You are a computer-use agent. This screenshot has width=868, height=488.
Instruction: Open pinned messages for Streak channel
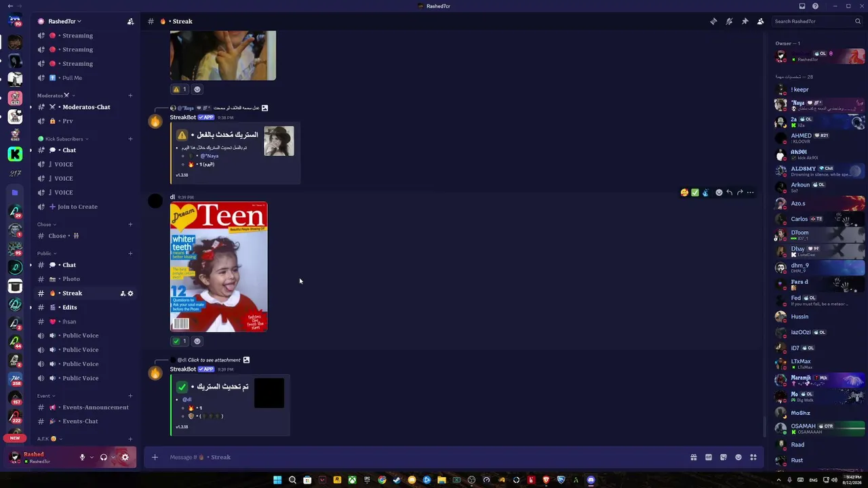(745, 22)
